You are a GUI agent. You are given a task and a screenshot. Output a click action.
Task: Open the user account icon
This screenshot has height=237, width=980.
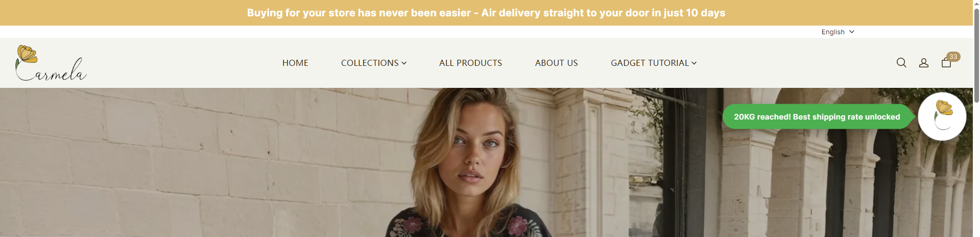(x=924, y=63)
